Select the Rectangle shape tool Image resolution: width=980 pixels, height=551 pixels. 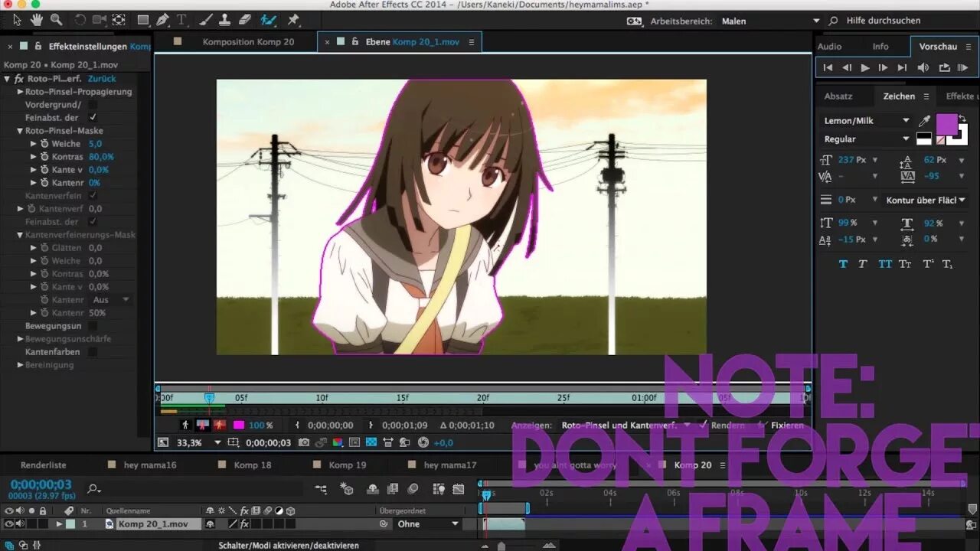[x=143, y=20]
